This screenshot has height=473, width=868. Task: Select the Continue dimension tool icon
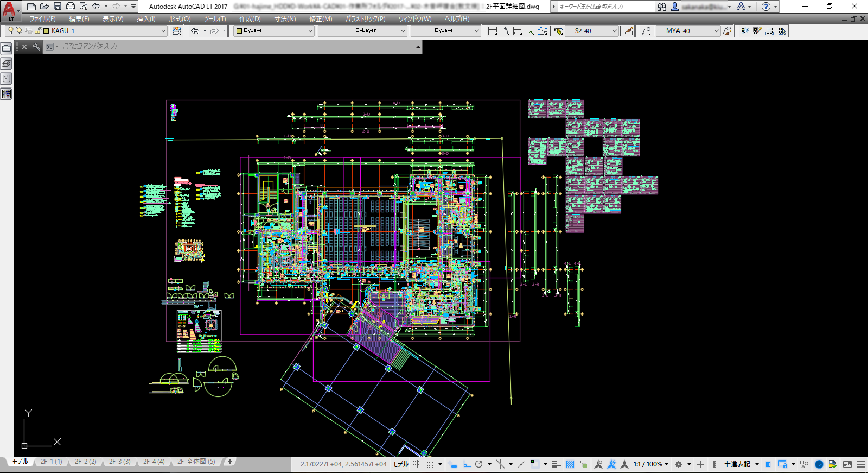coord(530,31)
